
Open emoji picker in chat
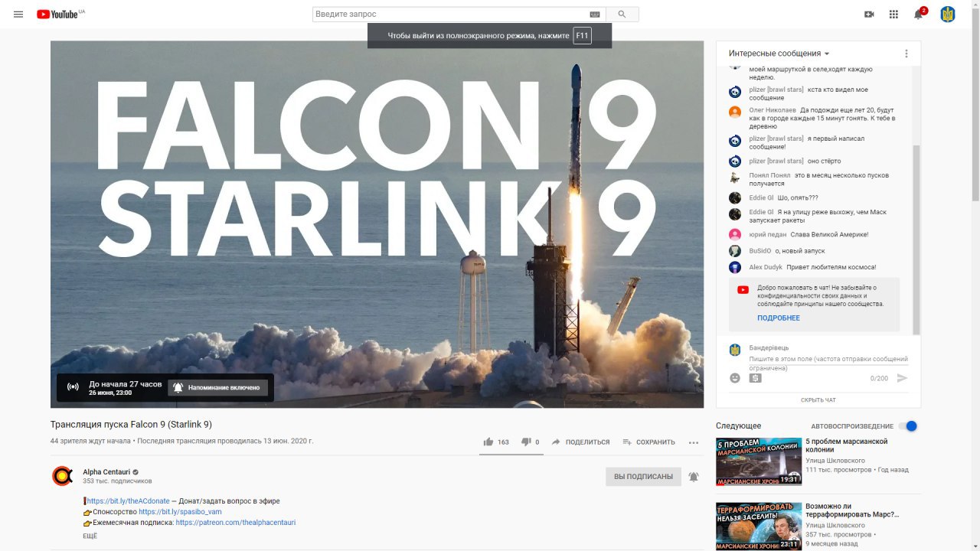[735, 378]
